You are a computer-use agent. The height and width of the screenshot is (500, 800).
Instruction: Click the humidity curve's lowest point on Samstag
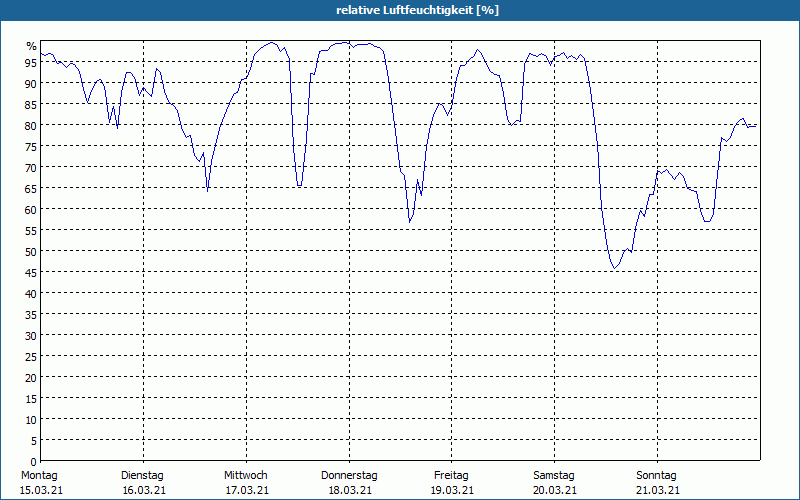click(x=615, y=268)
